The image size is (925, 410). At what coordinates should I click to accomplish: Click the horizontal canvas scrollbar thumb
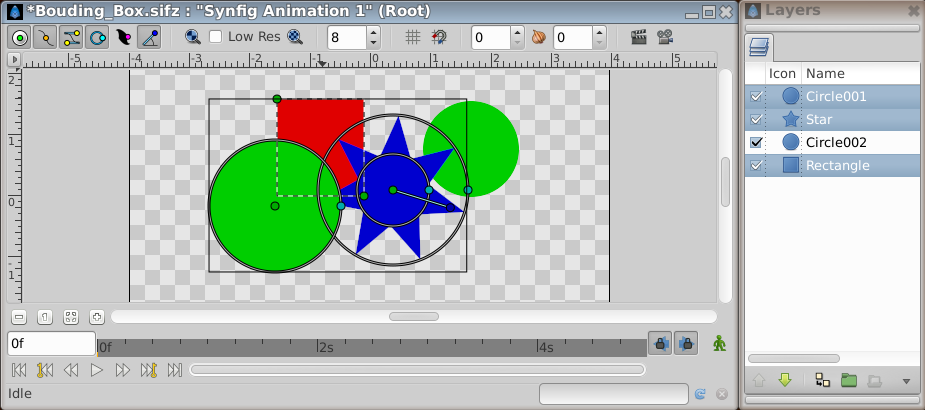point(414,317)
